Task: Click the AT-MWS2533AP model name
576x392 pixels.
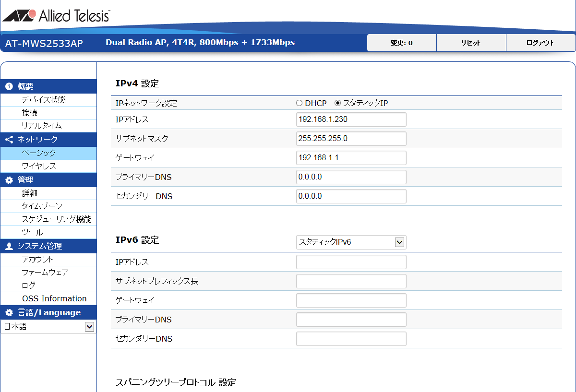Action: [44, 44]
